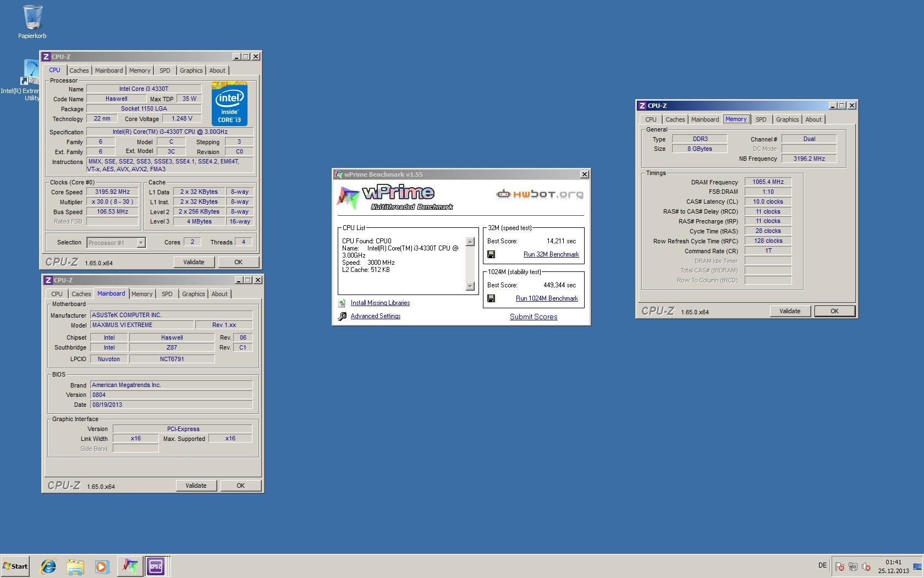Click the NB Frequency value 3196.2 MHz

coord(809,159)
